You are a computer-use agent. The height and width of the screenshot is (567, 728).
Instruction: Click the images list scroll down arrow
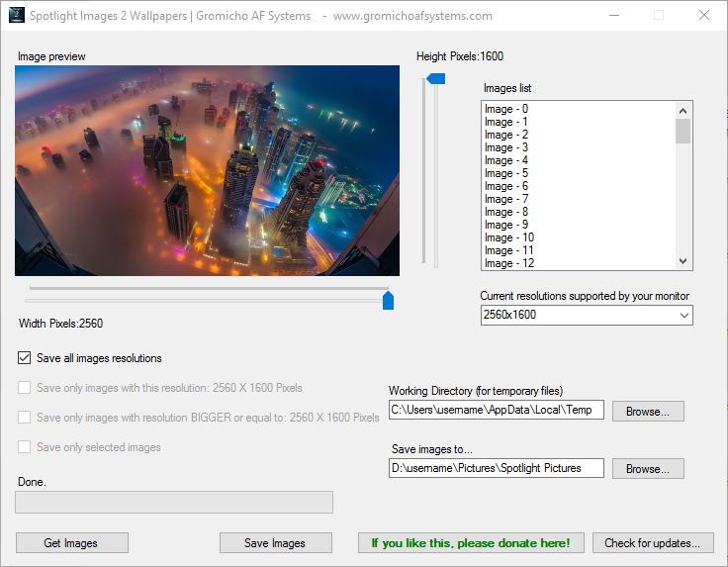click(x=682, y=261)
